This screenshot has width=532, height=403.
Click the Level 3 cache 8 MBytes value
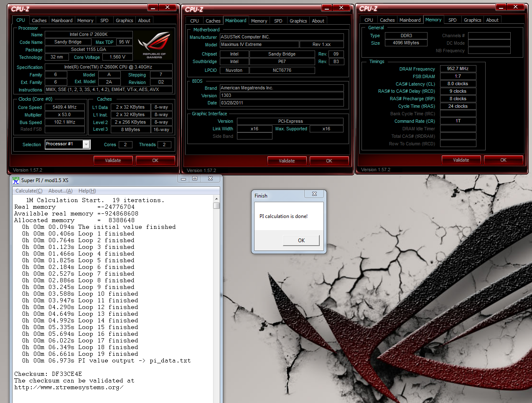[x=131, y=130]
